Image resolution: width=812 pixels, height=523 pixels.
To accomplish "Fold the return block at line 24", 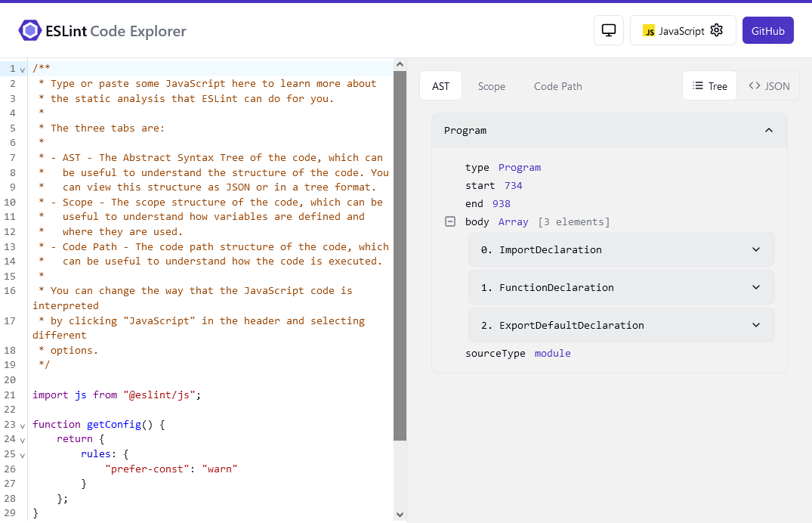I will point(23,439).
